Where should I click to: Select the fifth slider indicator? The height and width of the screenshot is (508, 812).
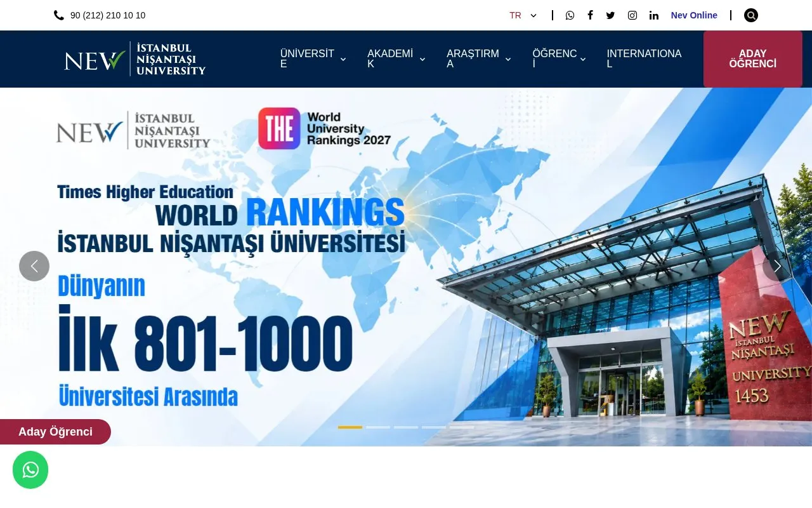(462, 427)
